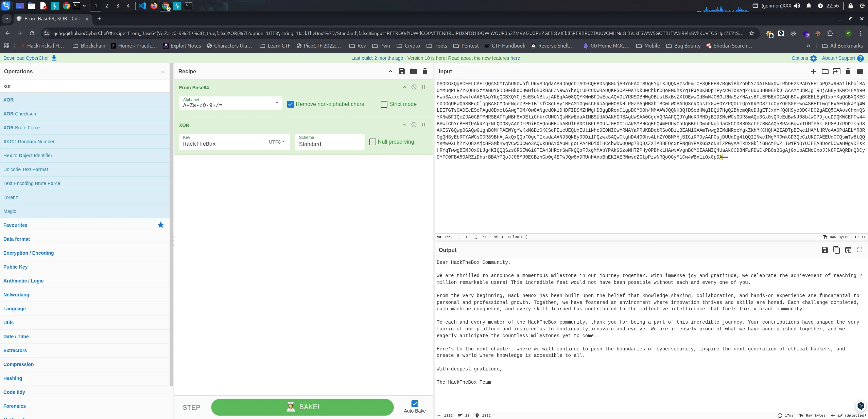Save the recipe with the disk icon
Viewport: 868px width, 419px height.
coord(402,71)
